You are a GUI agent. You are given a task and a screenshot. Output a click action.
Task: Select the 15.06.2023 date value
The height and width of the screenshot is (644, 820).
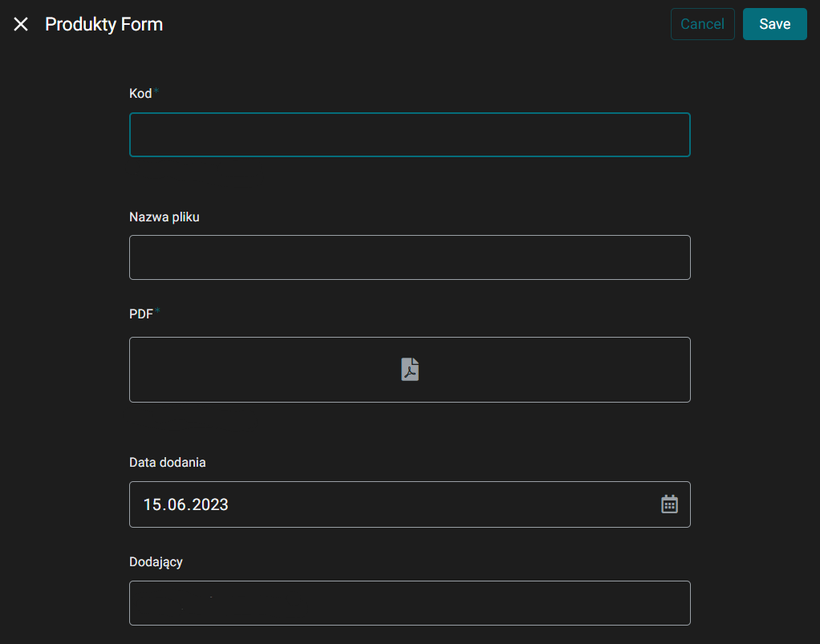[x=185, y=504]
